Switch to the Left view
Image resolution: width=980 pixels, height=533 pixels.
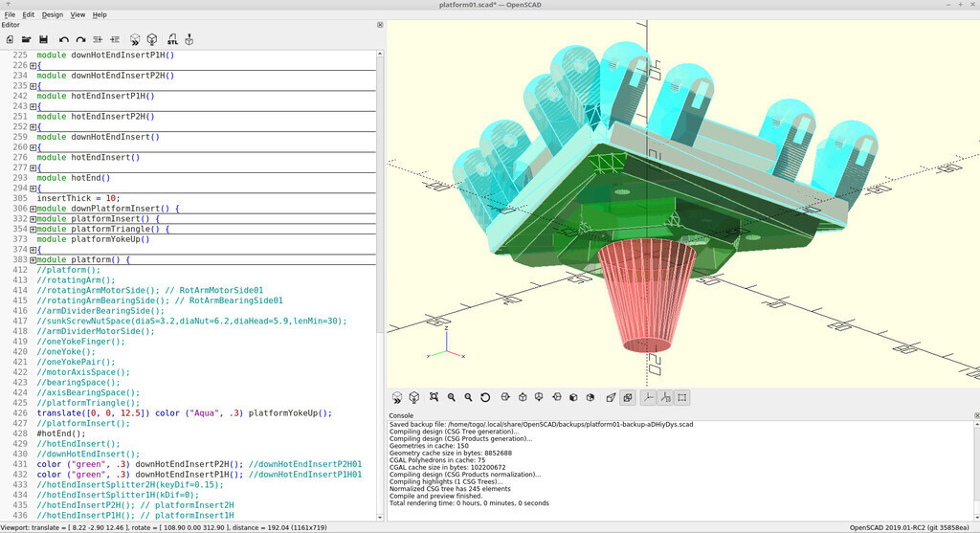(x=556, y=397)
